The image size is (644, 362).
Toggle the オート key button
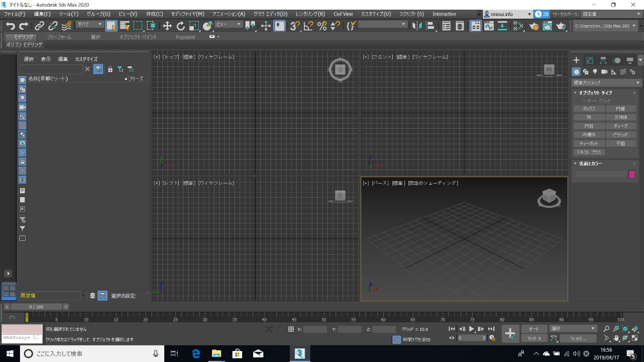pyautogui.click(x=534, y=329)
